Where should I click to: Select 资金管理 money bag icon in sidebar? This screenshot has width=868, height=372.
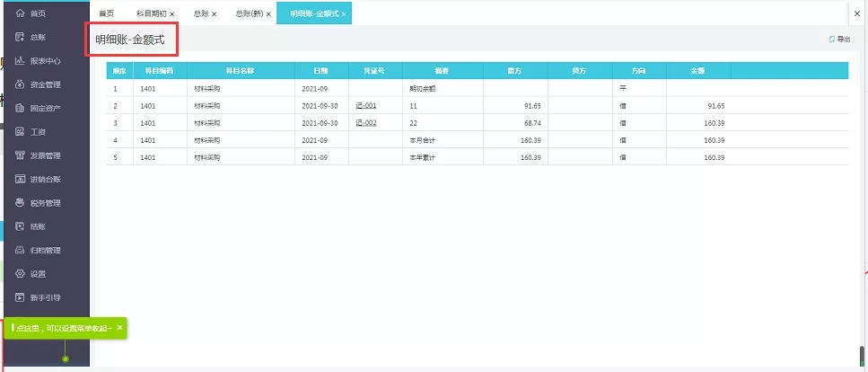pos(21,84)
